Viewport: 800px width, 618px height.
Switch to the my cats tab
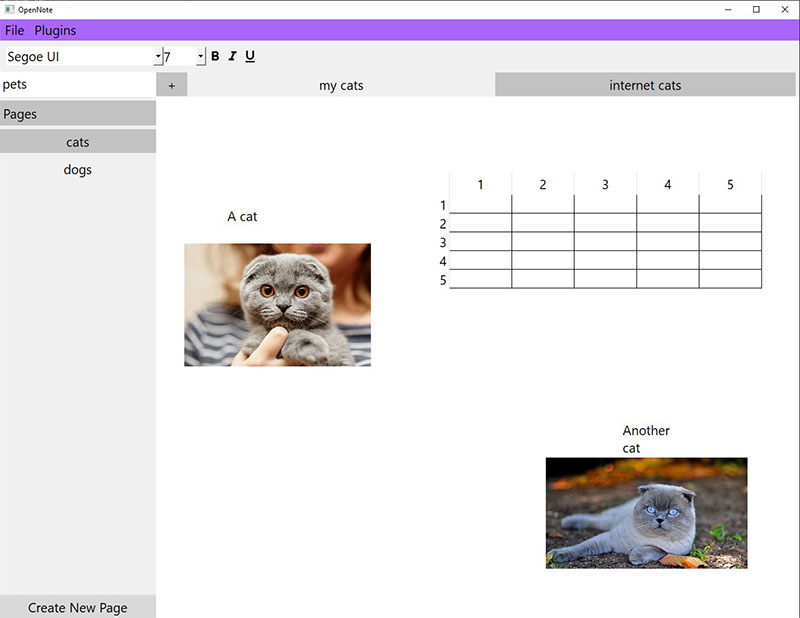[x=341, y=85]
